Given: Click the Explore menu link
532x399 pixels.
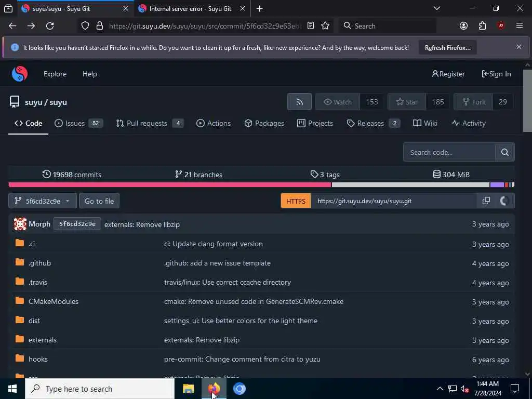Looking at the screenshot, I should [x=55, y=74].
